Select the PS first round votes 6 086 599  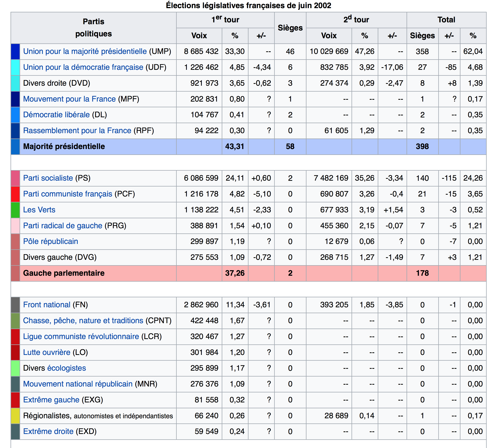coord(201,178)
